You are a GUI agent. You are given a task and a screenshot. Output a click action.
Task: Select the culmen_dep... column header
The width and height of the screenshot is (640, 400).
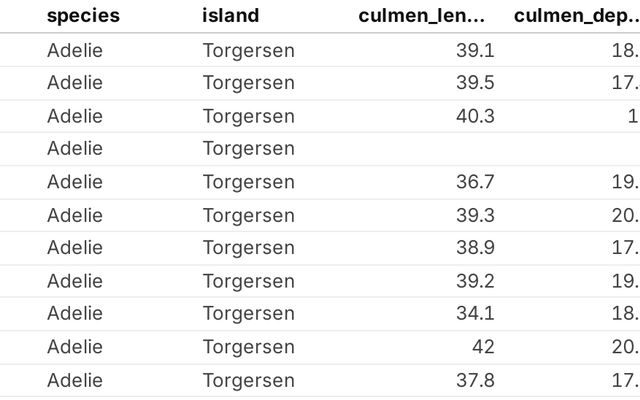(576, 15)
